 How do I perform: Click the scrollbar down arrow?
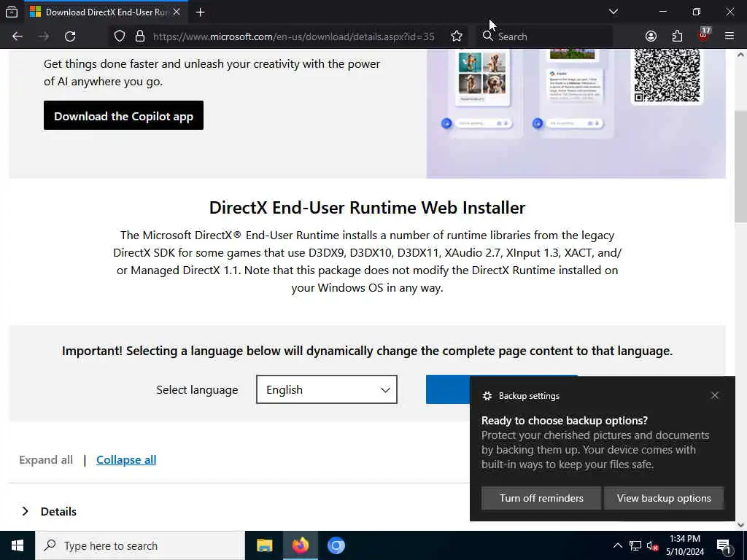point(741,525)
